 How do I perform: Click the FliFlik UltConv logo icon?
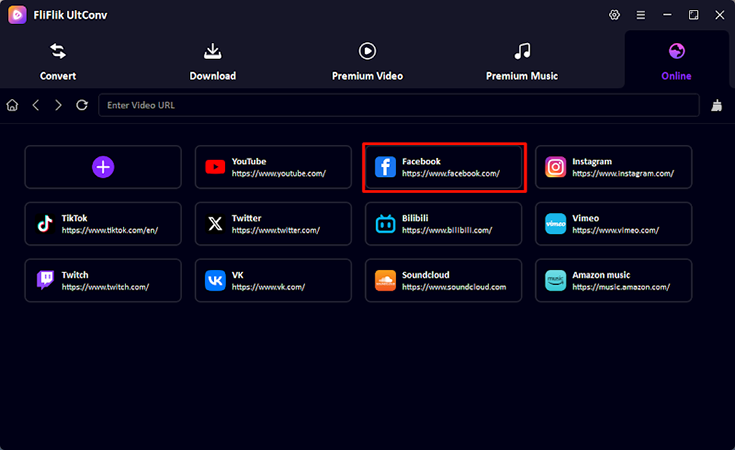tap(17, 15)
